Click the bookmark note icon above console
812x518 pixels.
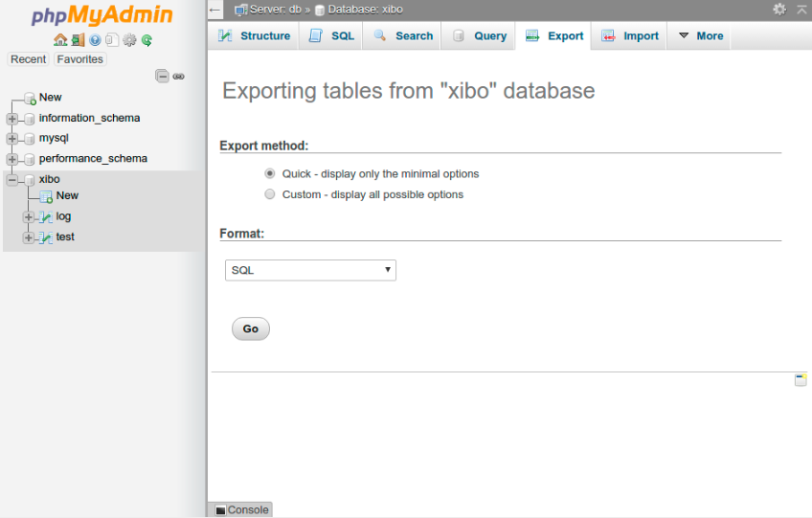pos(801,380)
